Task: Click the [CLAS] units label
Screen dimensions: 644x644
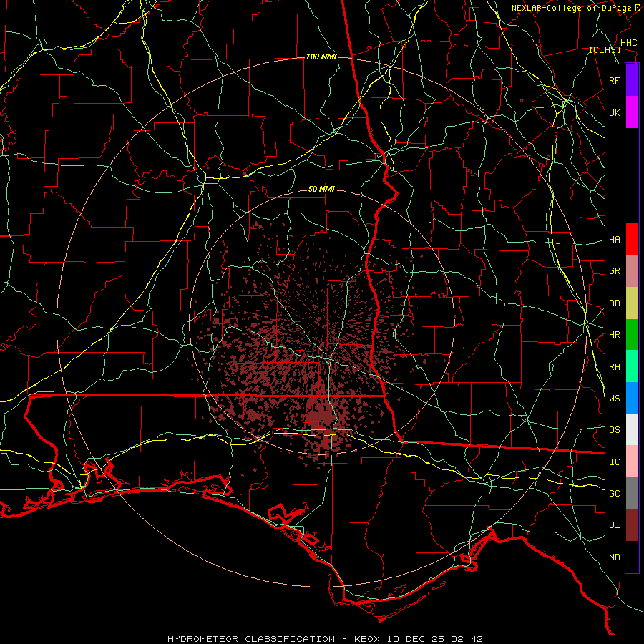Action: pos(605,49)
